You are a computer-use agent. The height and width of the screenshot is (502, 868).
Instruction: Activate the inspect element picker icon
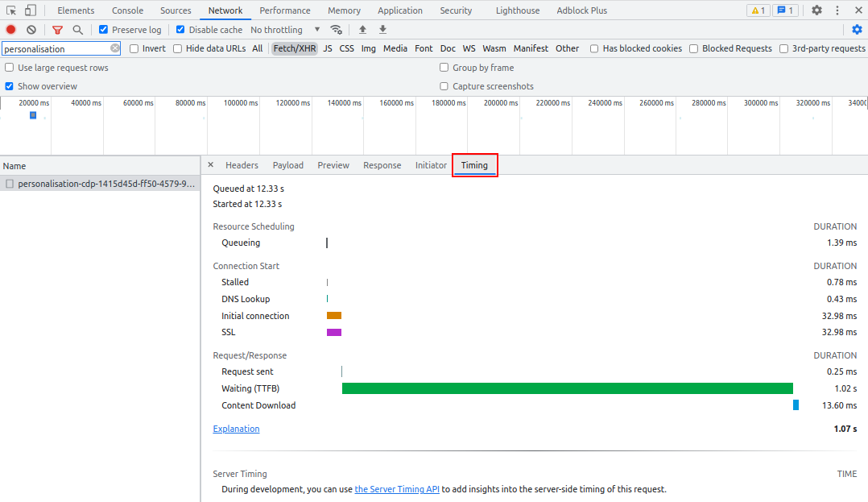11,10
